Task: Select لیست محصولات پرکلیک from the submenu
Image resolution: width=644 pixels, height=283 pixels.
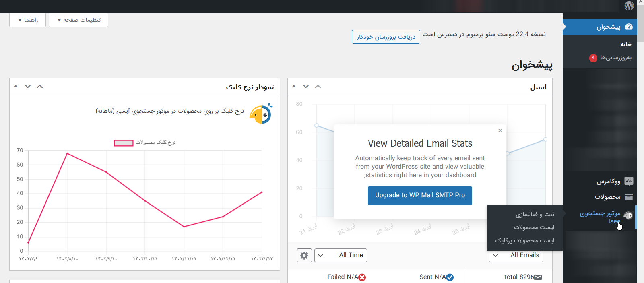Action: [x=524, y=240]
